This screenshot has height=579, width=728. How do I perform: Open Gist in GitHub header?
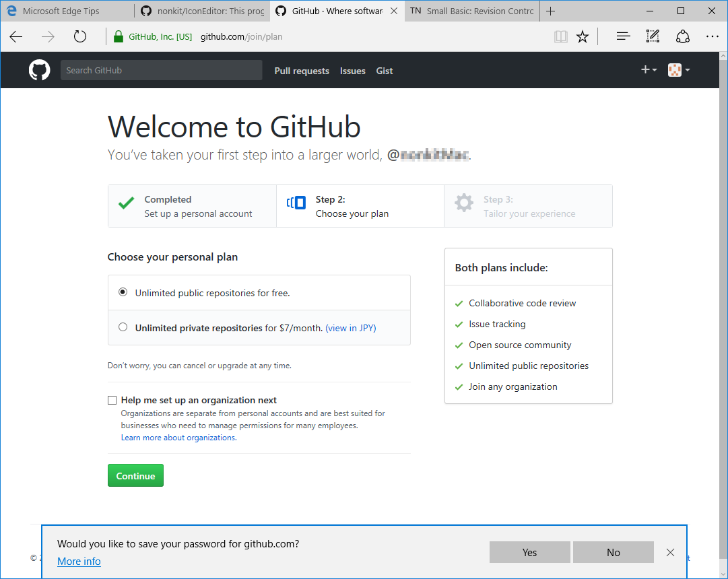[385, 71]
